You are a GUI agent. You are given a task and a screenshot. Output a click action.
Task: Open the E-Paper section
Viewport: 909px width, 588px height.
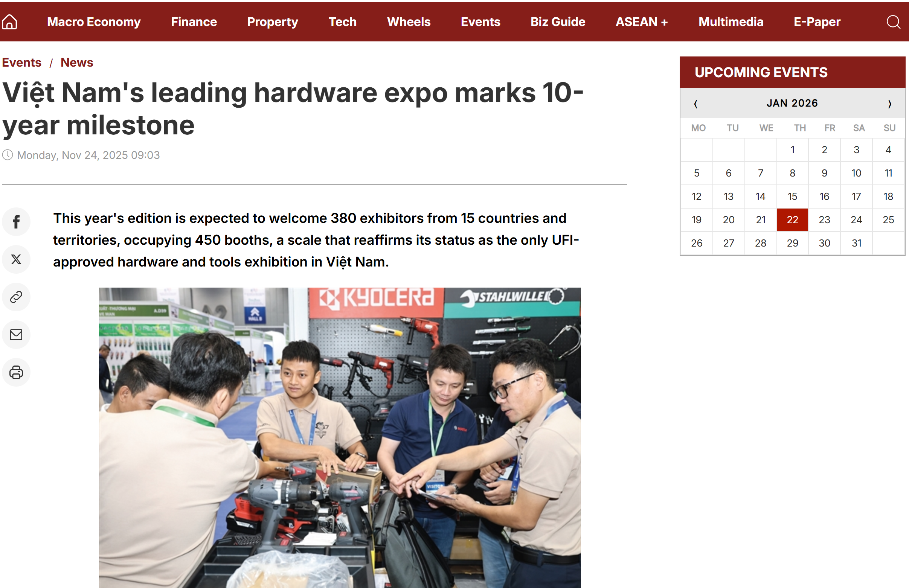click(x=817, y=22)
